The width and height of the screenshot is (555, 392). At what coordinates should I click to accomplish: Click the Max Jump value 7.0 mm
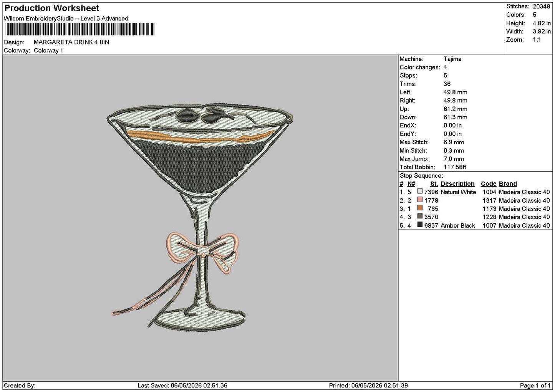[454, 159]
